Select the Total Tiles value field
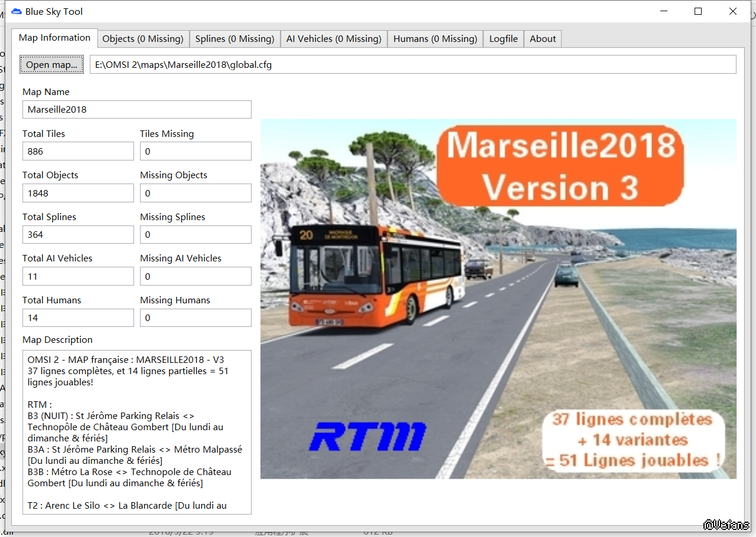The image size is (756, 537). click(78, 151)
